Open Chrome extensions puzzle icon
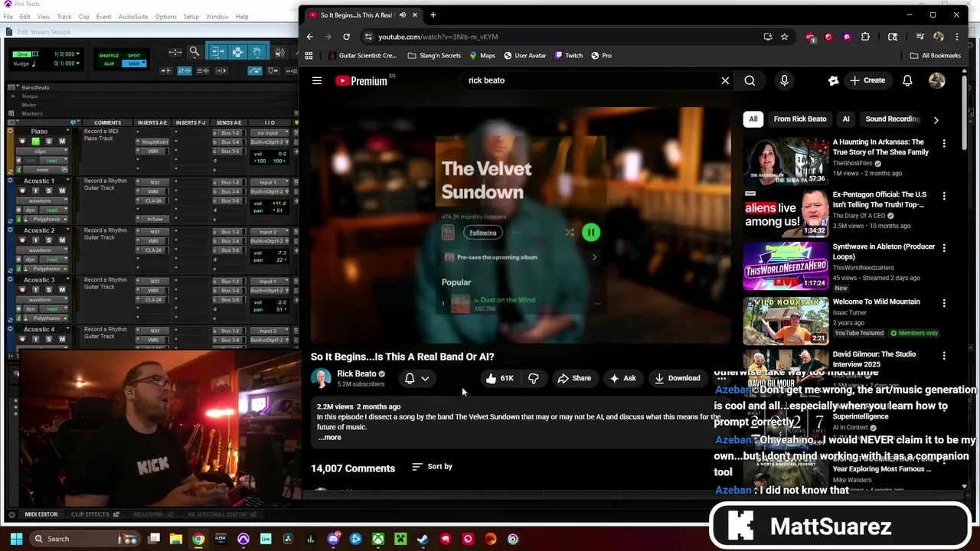Image resolution: width=980 pixels, height=551 pixels. coord(865,37)
